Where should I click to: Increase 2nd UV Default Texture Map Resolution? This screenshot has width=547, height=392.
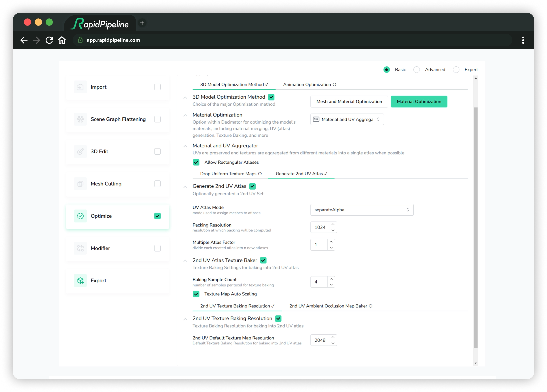tap(333, 338)
